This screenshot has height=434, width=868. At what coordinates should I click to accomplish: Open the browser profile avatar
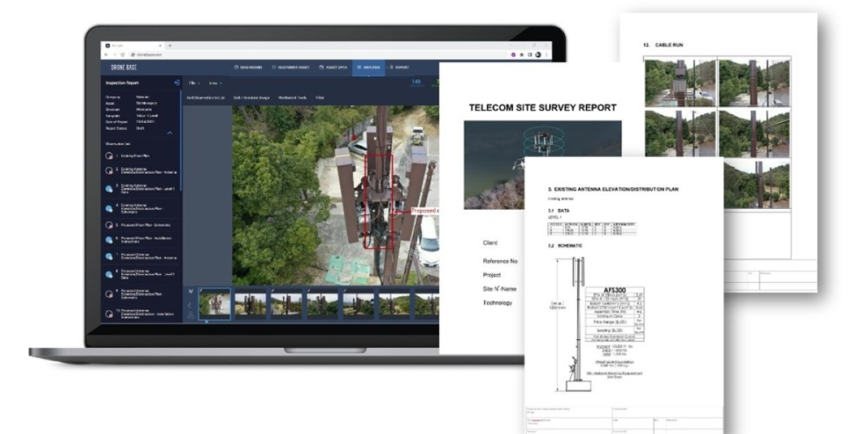coord(538,54)
